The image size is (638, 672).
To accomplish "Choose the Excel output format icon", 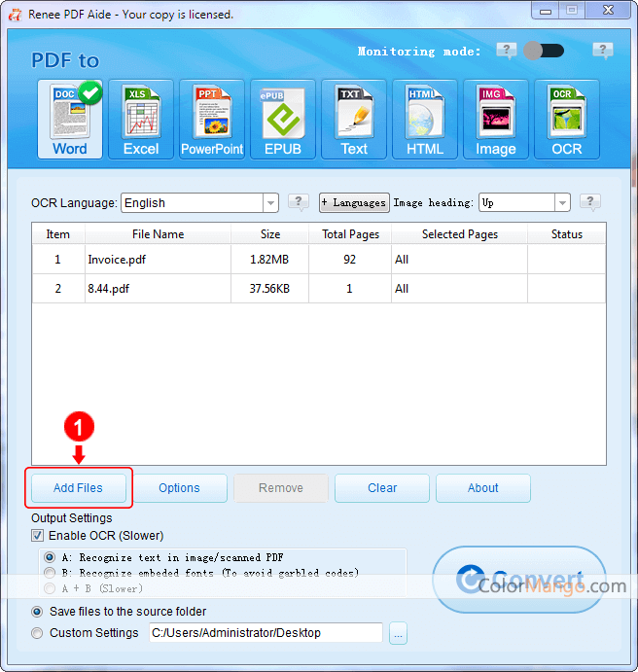I will coord(141,120).
